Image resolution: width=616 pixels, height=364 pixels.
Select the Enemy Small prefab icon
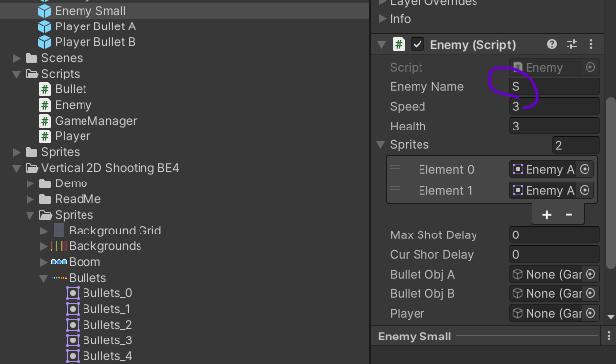[45, 11]
